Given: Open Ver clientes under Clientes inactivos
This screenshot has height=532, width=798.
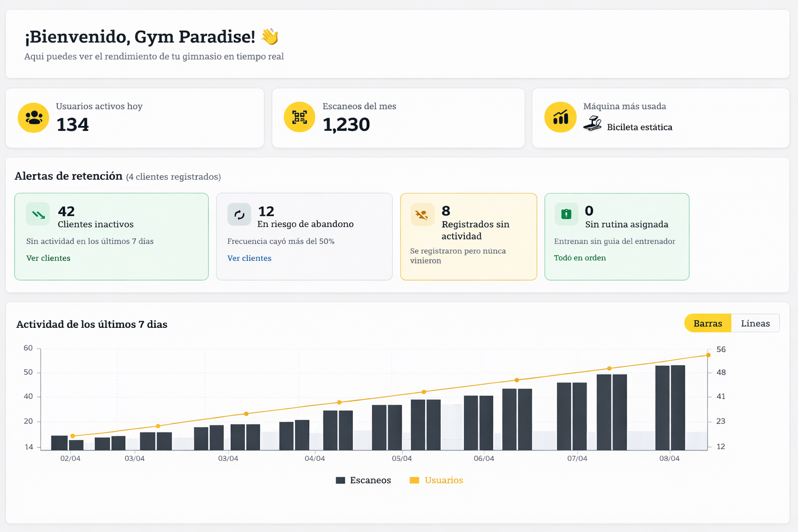Looking at the screenshot, I should (48, 258).
